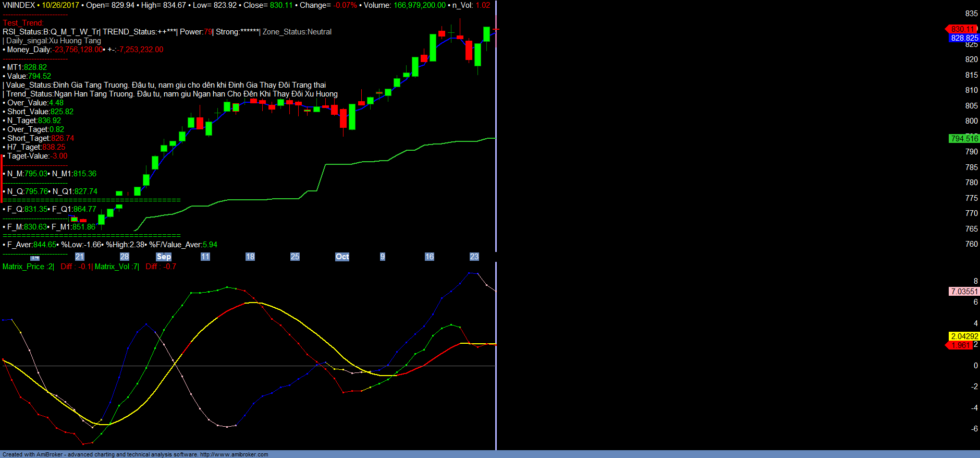
Task: Select date marker 28 on the time axis
Action: [125, 257]
